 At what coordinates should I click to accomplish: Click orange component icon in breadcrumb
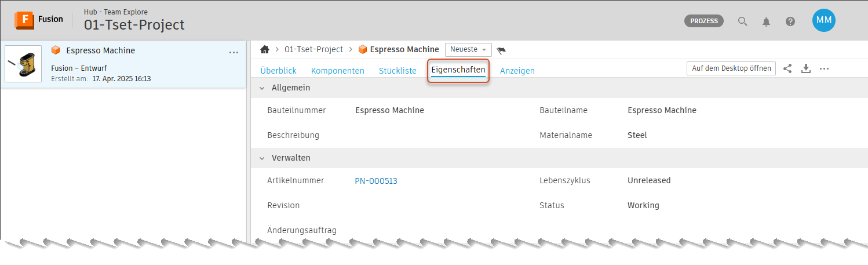pos(363,49)
